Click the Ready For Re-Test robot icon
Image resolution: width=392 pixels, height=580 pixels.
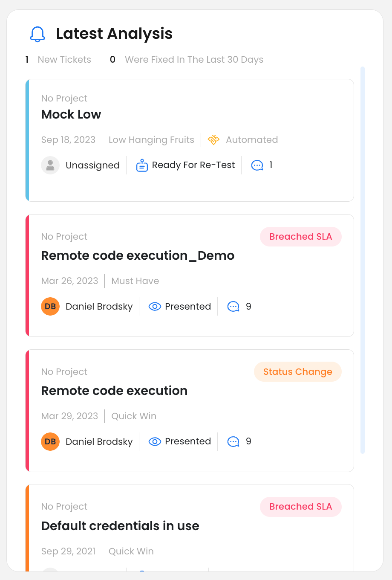(x=142, y=165)
